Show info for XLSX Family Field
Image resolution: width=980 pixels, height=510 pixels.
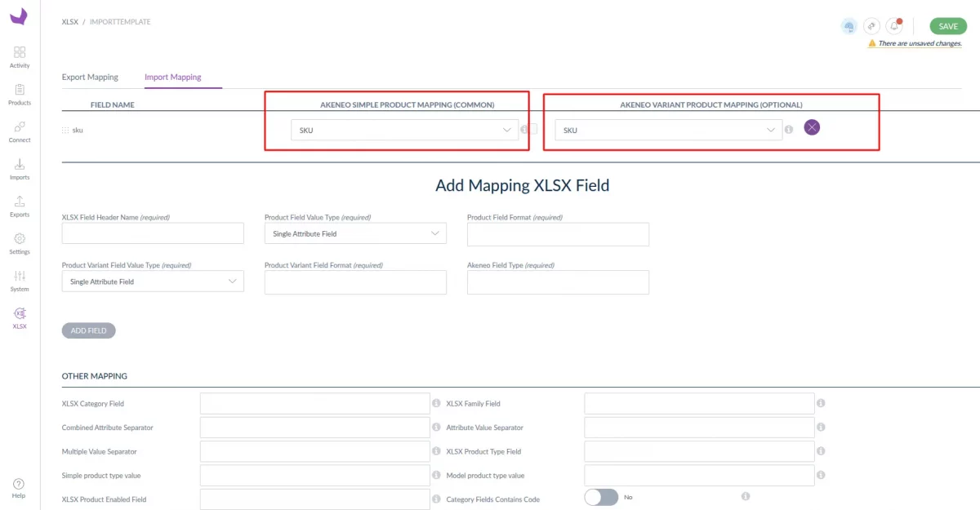point(821,403)
